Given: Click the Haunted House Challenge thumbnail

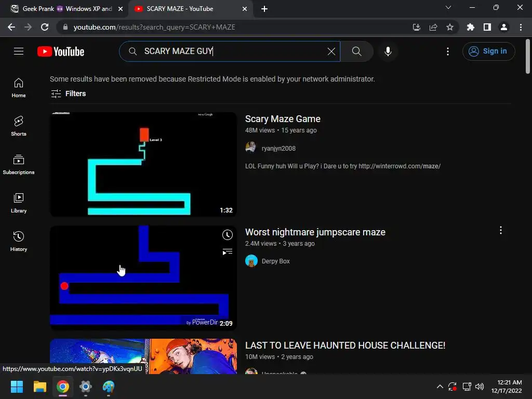Looking at the screenshot, I should click(x=143, y=356).
